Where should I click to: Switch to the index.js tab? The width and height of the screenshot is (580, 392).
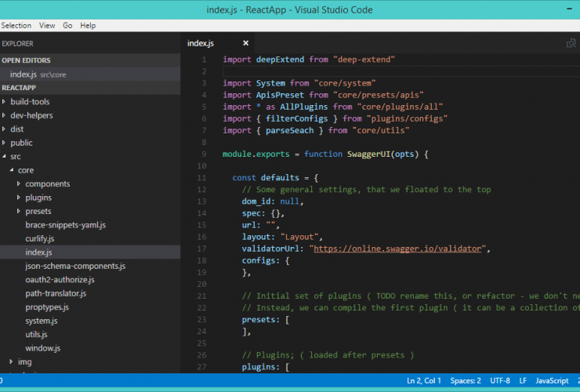pos(201,43)
